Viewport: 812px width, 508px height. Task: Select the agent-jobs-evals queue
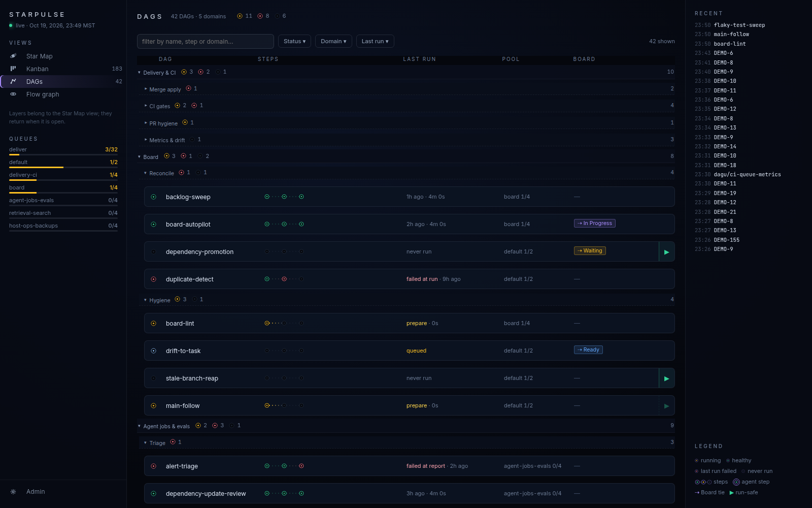(x=63, y=202)
